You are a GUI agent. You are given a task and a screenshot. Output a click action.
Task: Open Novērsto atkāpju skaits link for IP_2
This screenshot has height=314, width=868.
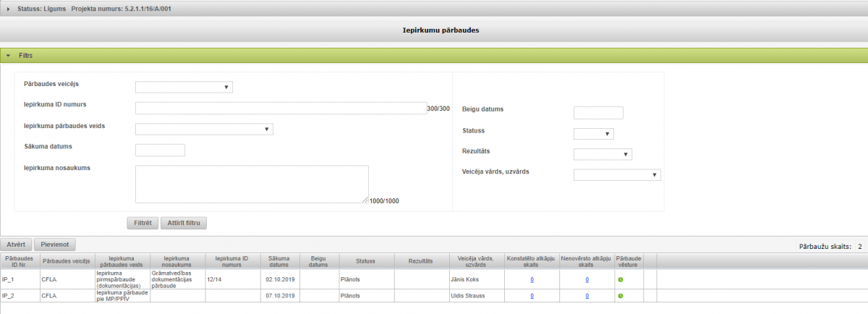pos(587,296)
